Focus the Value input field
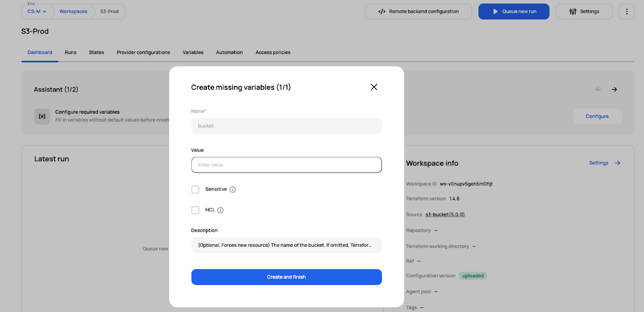Viewport: 644px width, 312px height. 287,165
